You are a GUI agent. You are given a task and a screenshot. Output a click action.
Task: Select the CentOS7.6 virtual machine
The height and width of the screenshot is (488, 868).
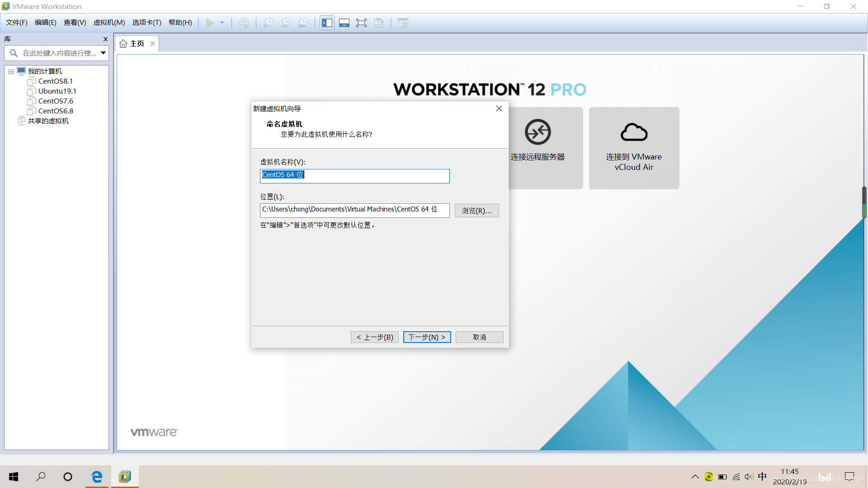coord(55,101)
